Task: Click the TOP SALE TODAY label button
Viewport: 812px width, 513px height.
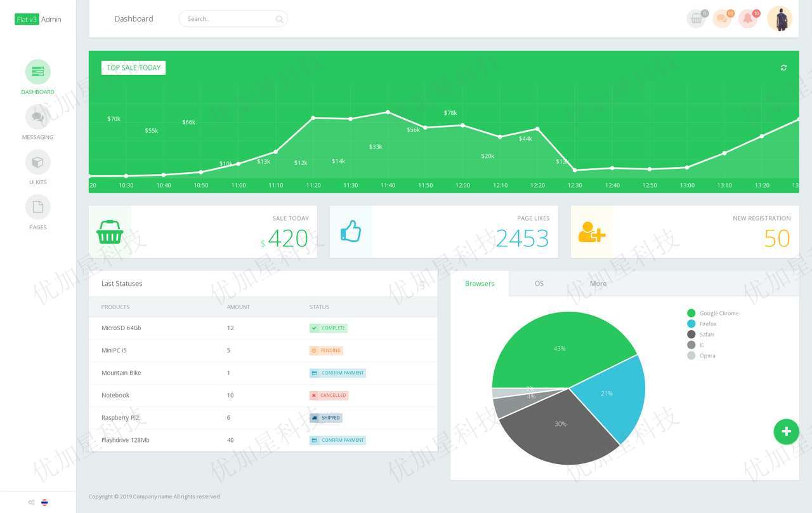Action: [133, 68]
